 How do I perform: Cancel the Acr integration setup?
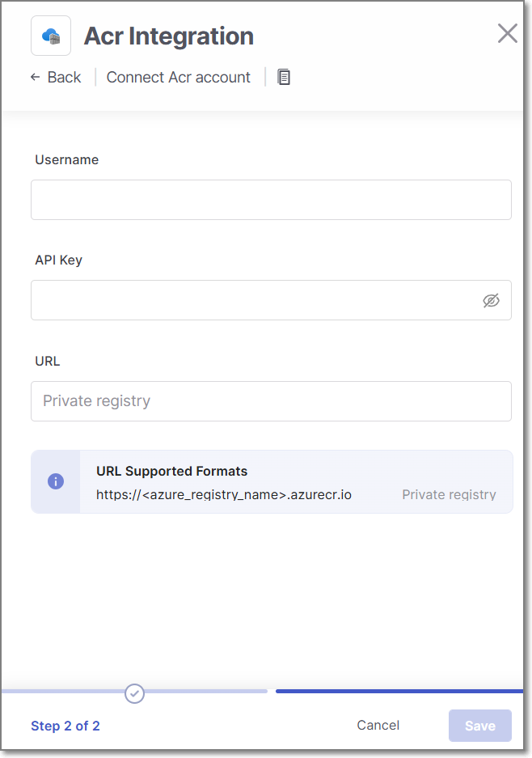coord(378,725)
